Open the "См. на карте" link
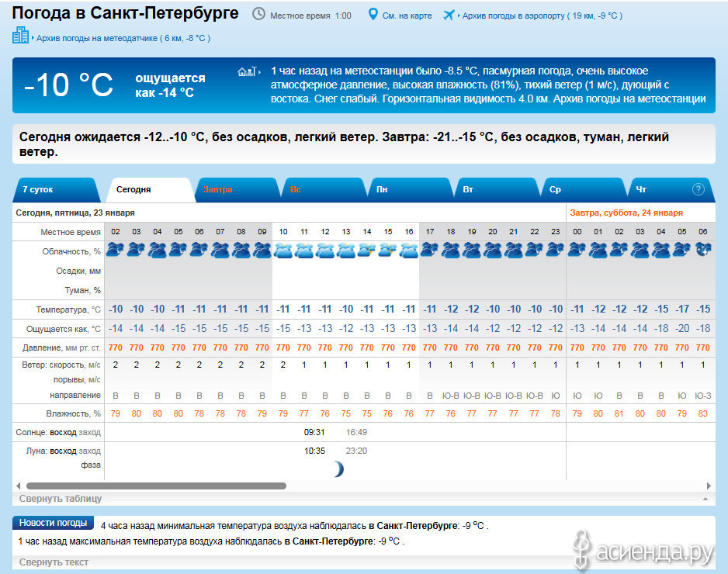Viewport: 728px width, 574px height. click(408, 16)
